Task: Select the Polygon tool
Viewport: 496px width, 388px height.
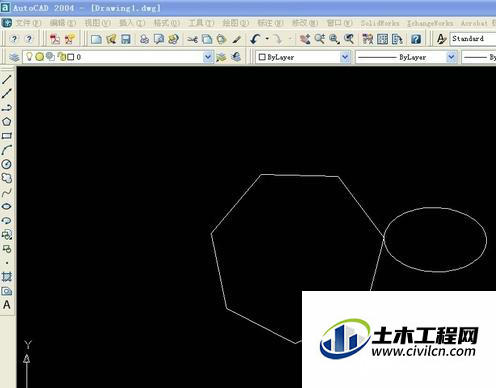Action: coord(7,122)
